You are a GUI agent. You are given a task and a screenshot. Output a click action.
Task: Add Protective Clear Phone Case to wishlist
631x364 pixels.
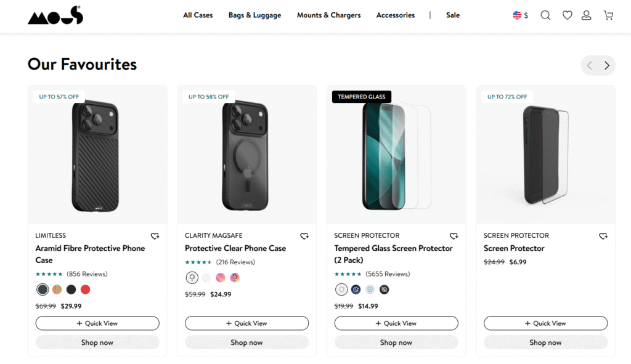pyautogui.click(x=304, y=236)
